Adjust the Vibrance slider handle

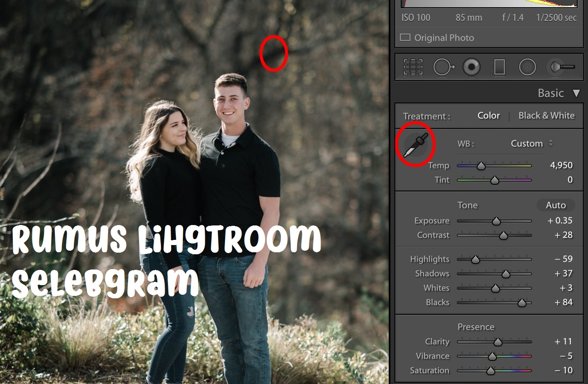(492, 356)
